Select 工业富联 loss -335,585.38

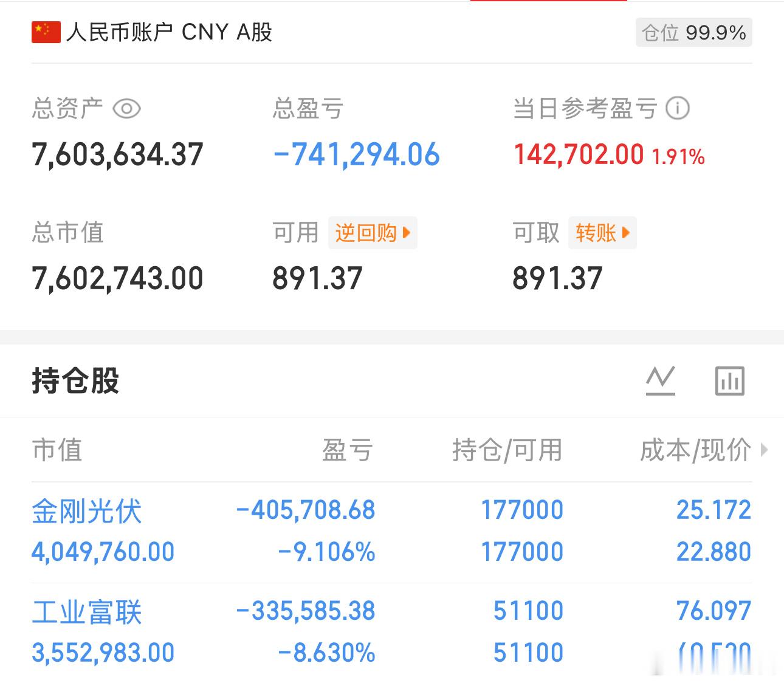pos(306,611)
